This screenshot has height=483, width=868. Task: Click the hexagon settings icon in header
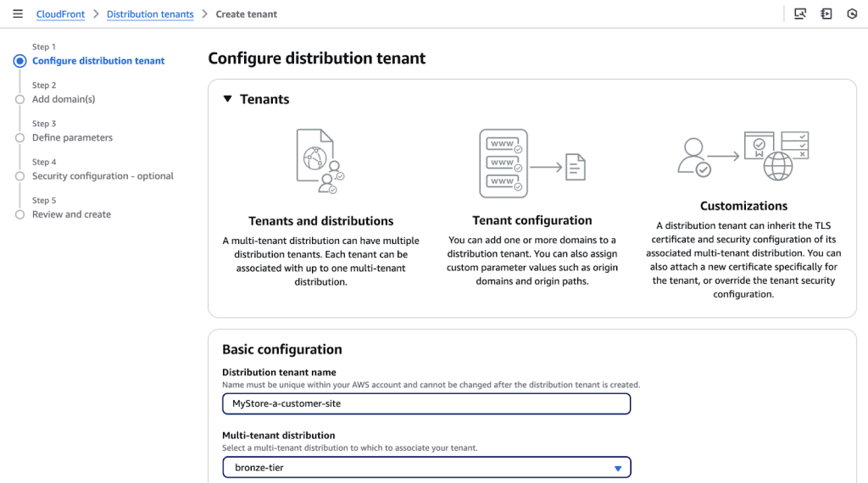click(x=852, y=14)
